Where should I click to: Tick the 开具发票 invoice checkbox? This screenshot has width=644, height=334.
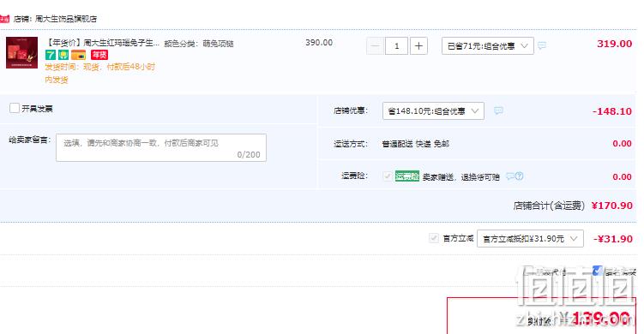coord(15,108)
